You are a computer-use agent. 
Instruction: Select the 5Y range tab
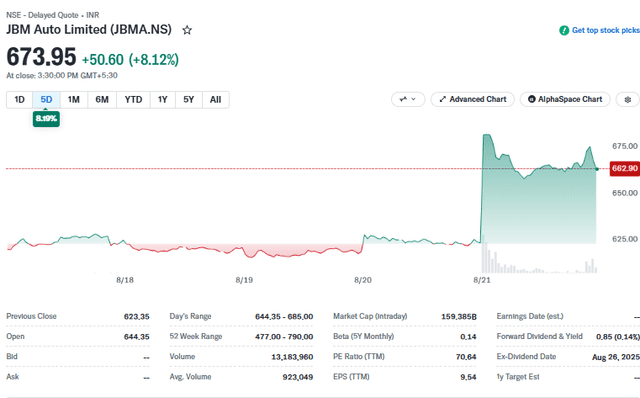click(188, 100)
